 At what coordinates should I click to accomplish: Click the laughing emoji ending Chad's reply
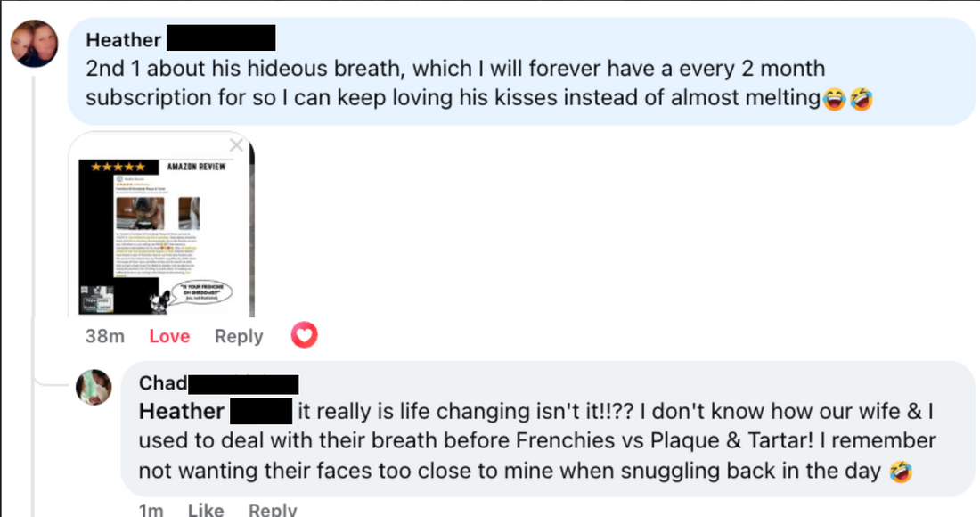pos(899,471)
